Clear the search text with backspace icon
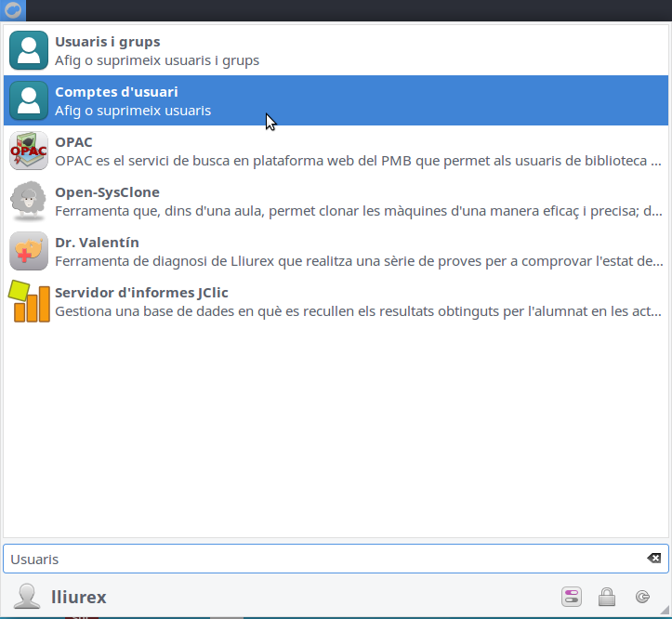672x619 pixels. point(653,559)
